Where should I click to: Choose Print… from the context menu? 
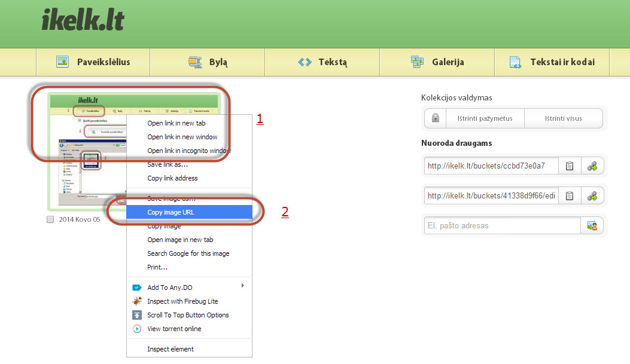[189, 267]
